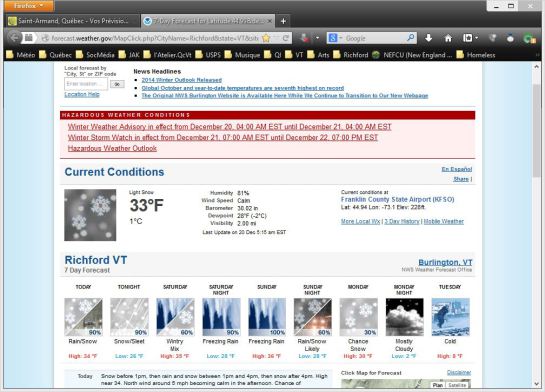Open the Hazardous Weather Outlook link
Viewport: 545px width, 392px height.
[x=112, y=148]
